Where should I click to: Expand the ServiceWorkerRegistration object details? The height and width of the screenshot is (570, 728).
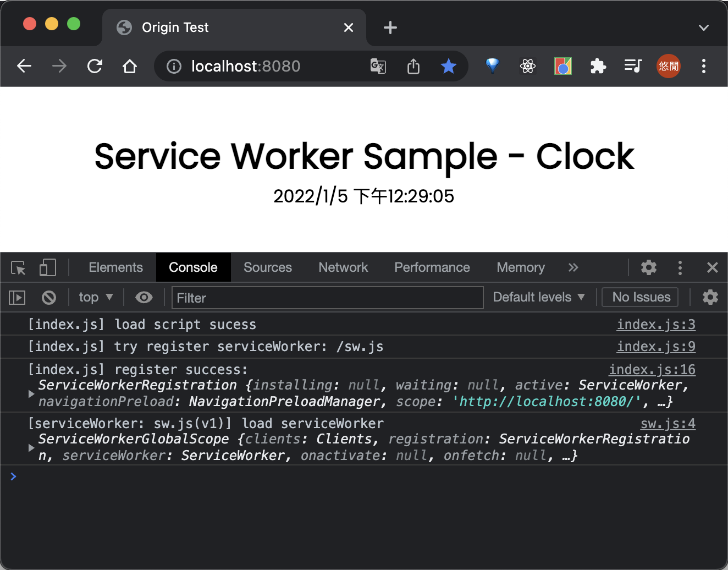31,393
